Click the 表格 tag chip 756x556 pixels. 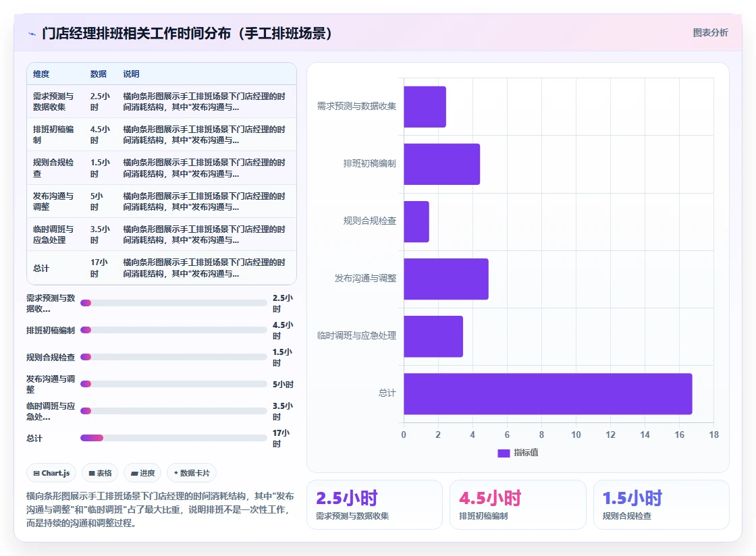[x=101, y=473]
